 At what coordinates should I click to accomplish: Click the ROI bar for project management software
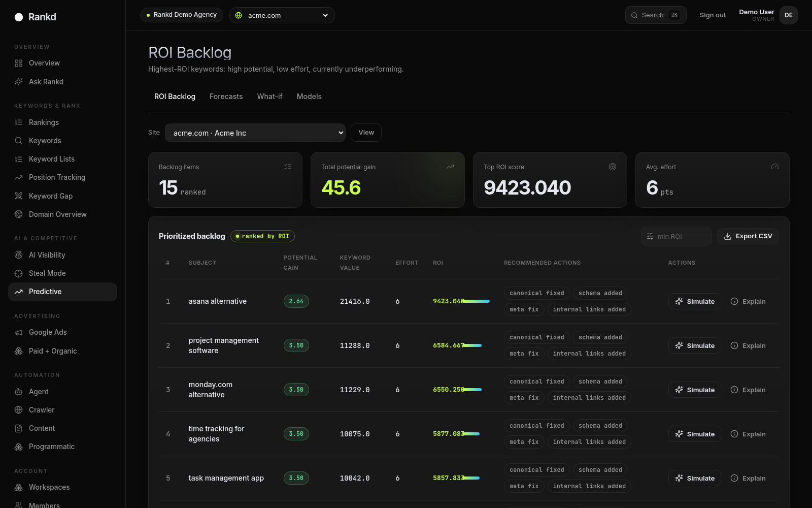(x=472, y=345)
